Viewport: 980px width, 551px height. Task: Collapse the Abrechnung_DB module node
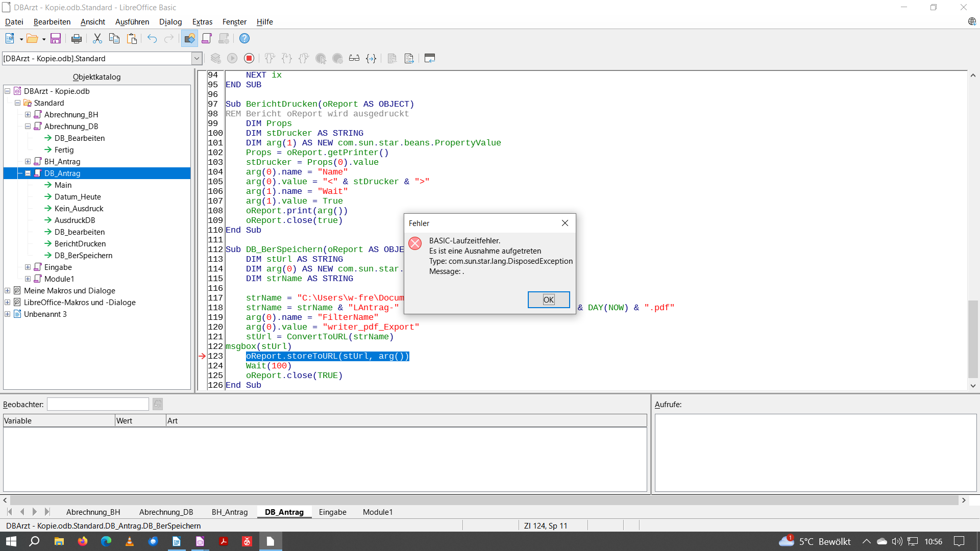pyautogui.click(x=28, y=126)
